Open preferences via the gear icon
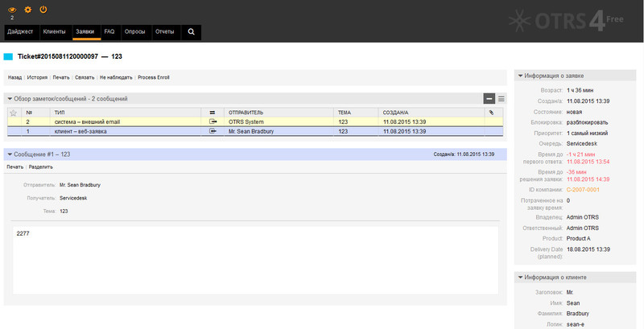This screenshot has width=644, height=329. (x=28, y=10)
